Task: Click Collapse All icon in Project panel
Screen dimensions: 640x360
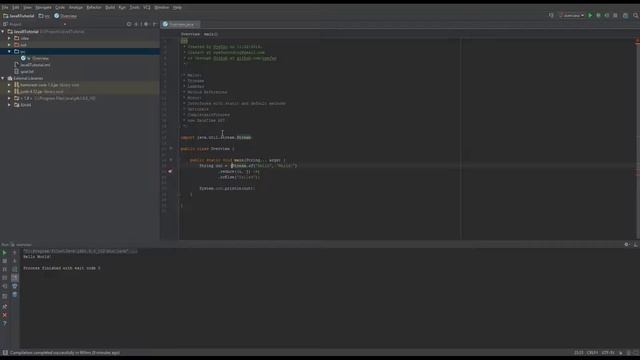Action: [x=136, y=24]
